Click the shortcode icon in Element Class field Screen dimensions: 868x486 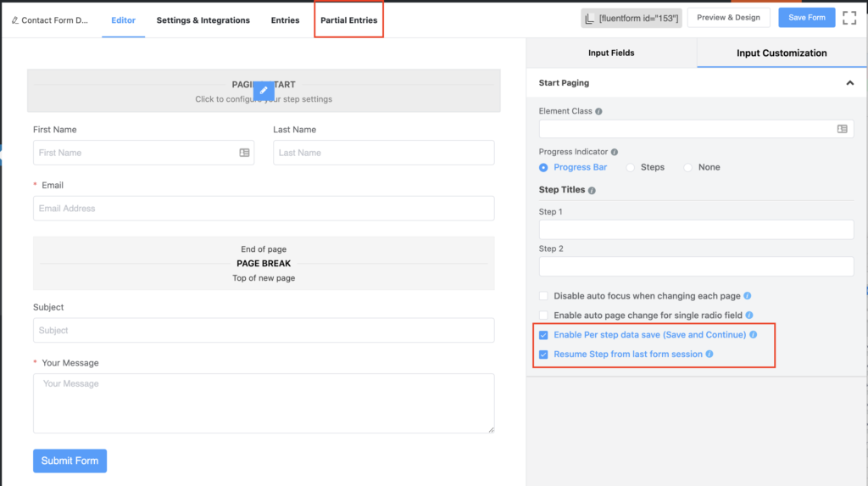coord(842,129)
